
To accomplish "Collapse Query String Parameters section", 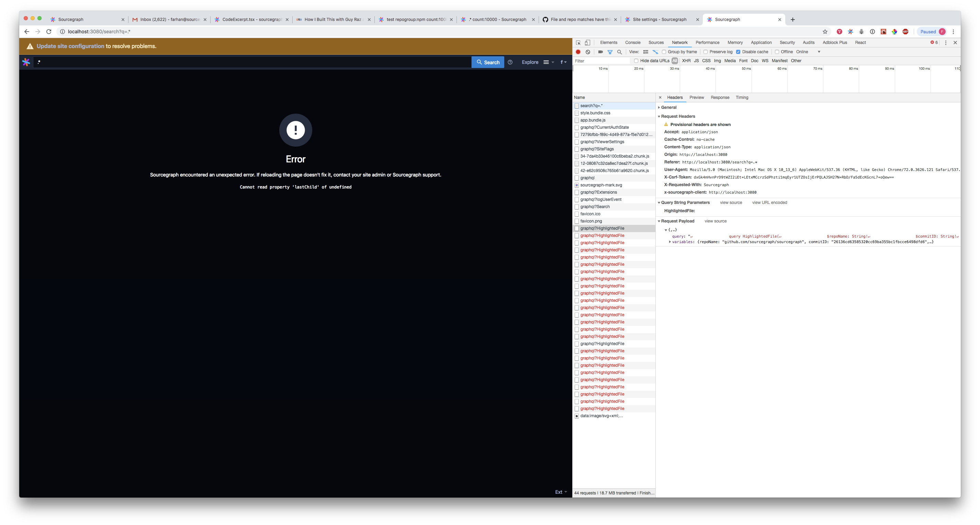I will pos(659,203).
